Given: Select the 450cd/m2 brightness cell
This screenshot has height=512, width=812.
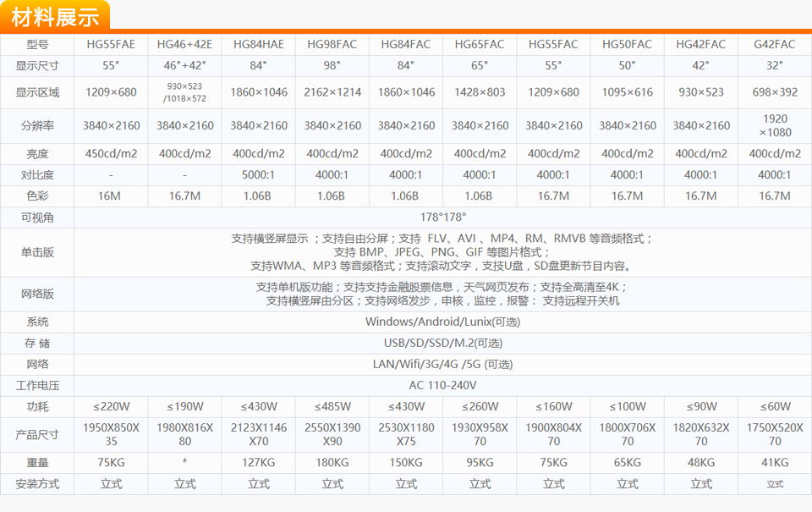Looking at the screenshot, I should (x=111, y=154).
